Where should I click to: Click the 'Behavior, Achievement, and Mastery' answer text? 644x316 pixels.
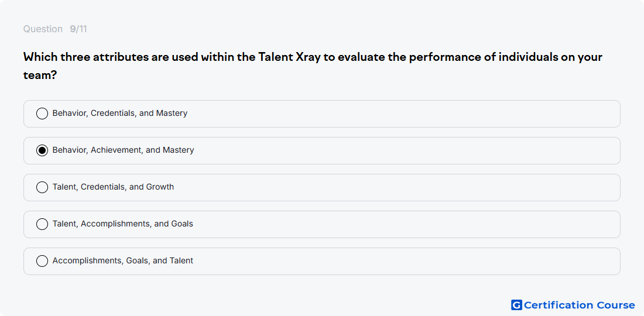point(123,150)
